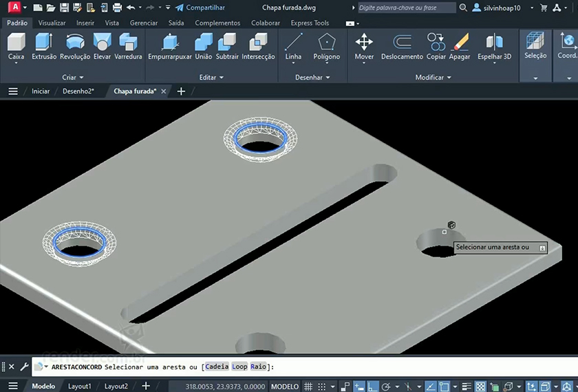
Task: Expand the Modificar panel dropdown
Action: [x=433, y=78]
